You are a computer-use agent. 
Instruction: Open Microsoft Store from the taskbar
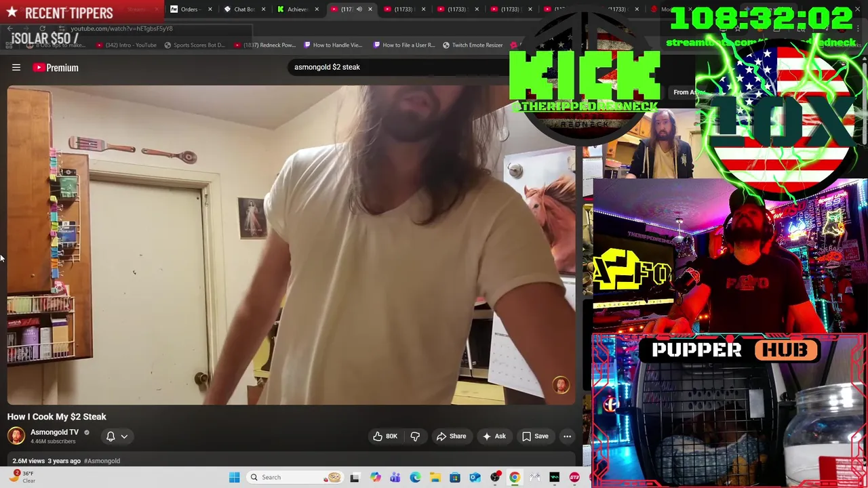point(455,477)
